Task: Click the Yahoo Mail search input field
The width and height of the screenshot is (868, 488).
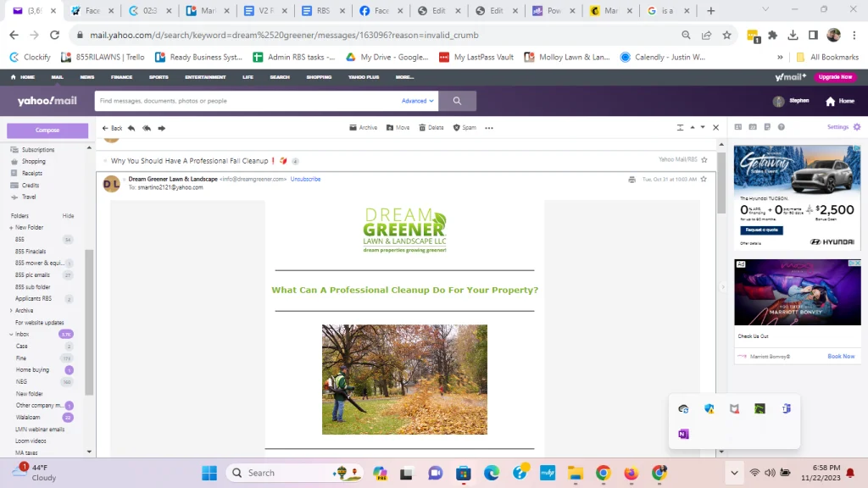Action: coord(249,101)
